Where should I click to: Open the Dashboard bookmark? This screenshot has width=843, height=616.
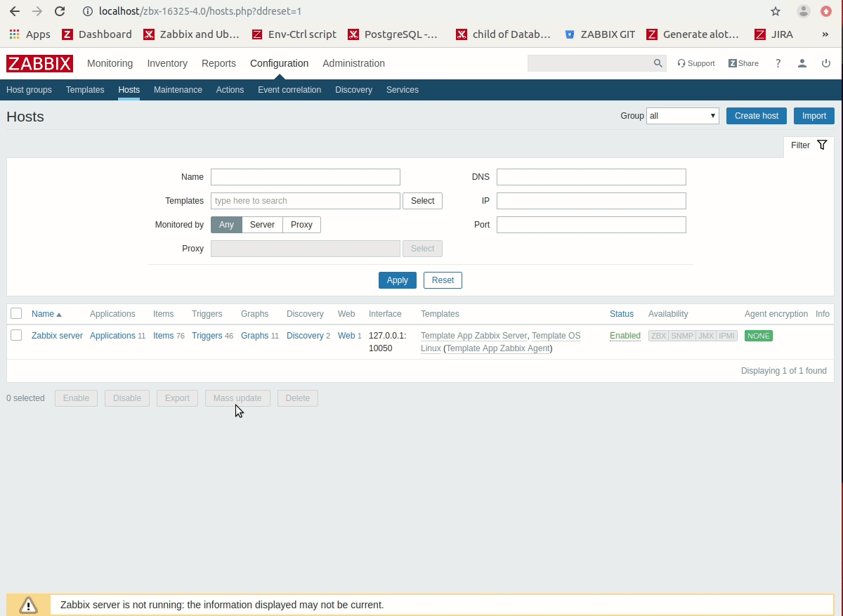(x=97, y=34)
